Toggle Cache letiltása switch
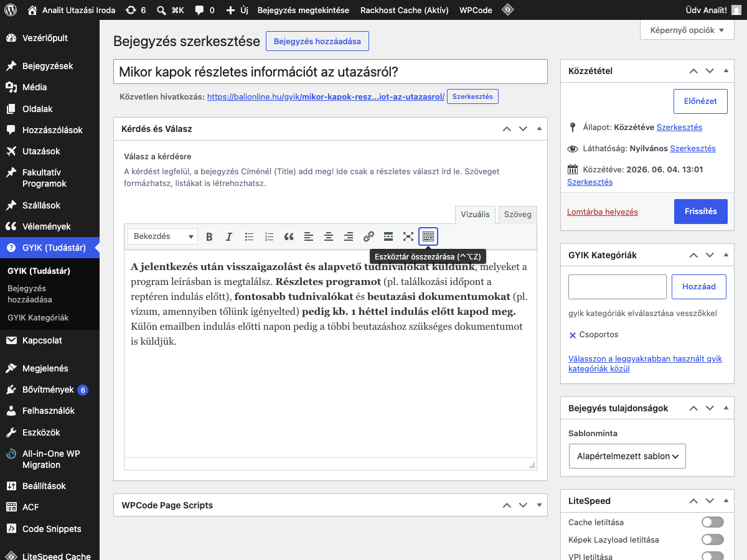The height and width of the screenshot is (560, 747). [x=713, y=522]
